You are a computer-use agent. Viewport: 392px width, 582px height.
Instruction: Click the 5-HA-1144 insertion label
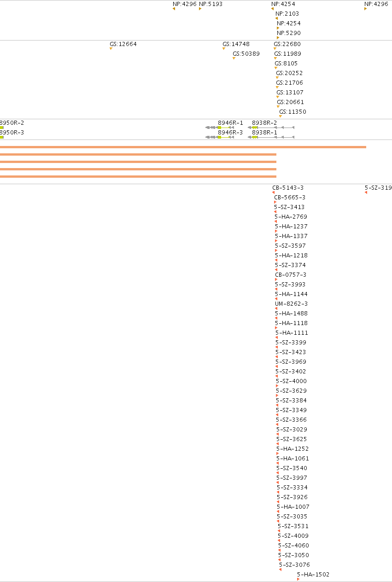pos(291,294)
